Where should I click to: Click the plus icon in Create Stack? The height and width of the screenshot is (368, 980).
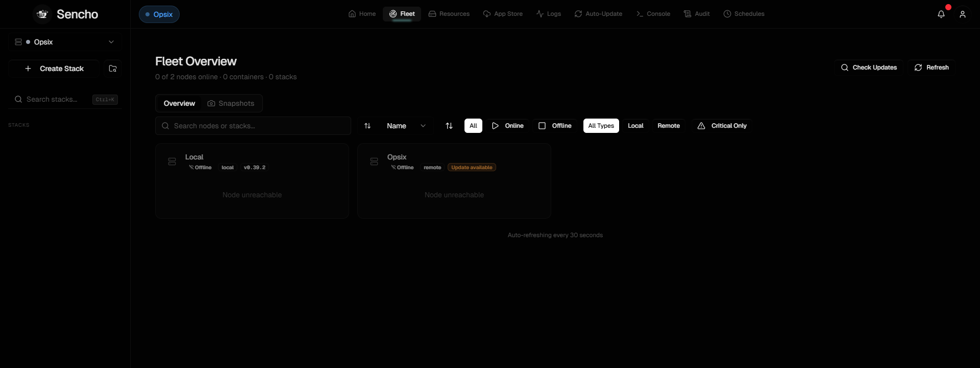(x=28, y=68)
